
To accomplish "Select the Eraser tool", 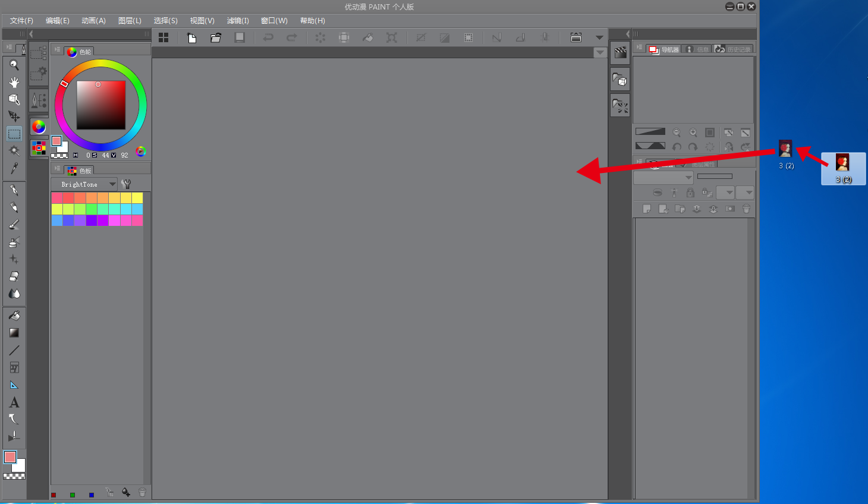I will pyautogui.click(x=14, y=276).
